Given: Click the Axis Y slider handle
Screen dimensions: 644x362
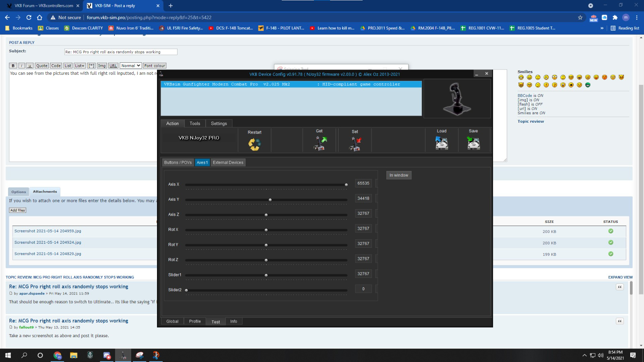Looking at the screenshot, I should point(270,200).
